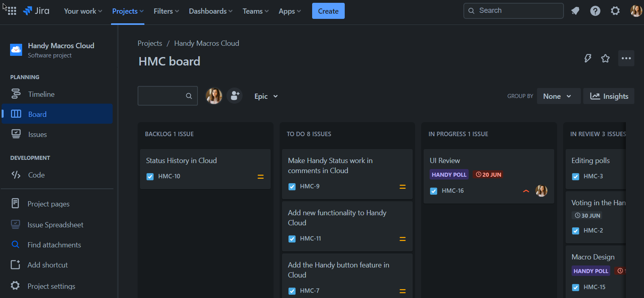Open the help question mark icon
644x298 pixels.
coord(595,11)
